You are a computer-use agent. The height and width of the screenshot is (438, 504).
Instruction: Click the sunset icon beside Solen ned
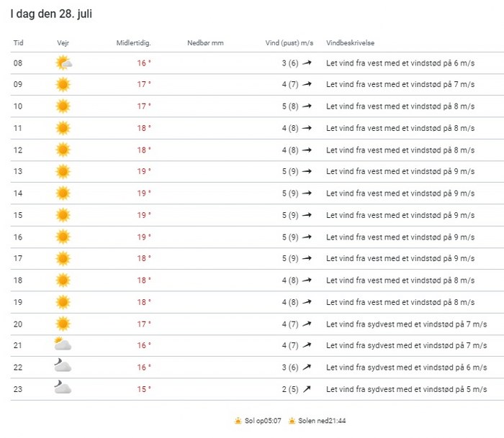[292, 421]
